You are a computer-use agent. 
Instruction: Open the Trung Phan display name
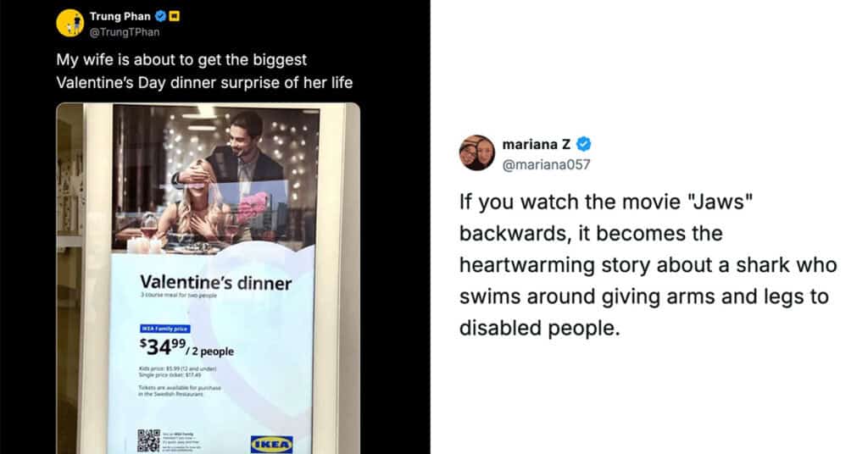tap(120, 16)
